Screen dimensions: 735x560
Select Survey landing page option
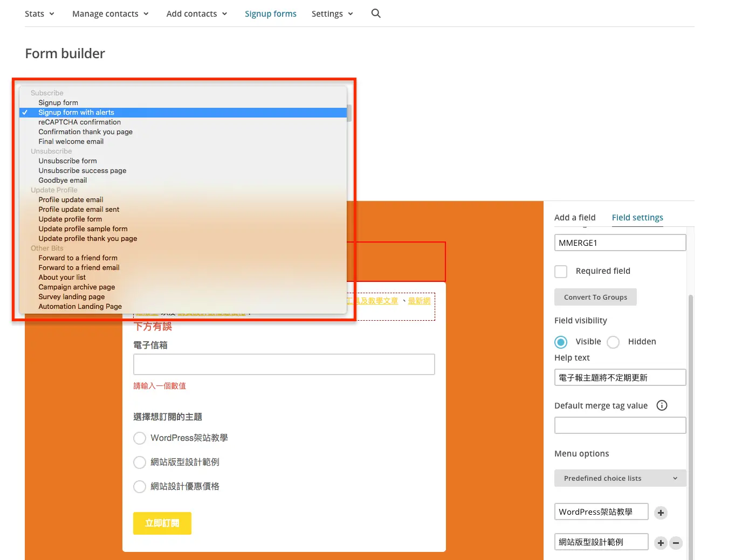tap(183, 296)
